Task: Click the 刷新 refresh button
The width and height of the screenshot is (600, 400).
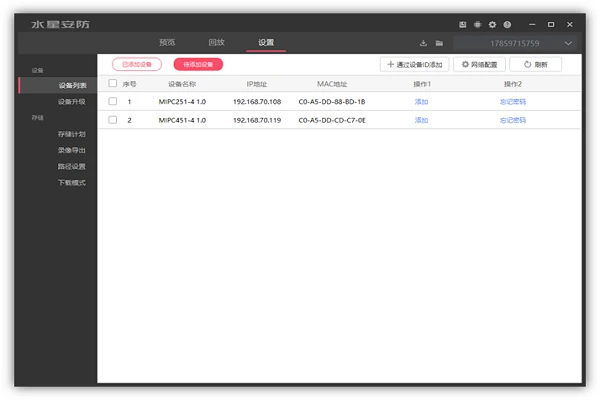Action: (x=535, y=64)
